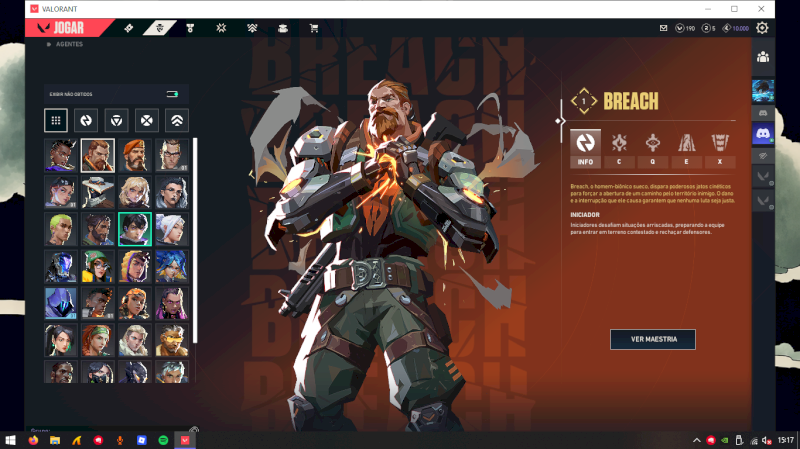The image size is (800, 449).
Task: Select Omen hooded agent portrait
Action: pyautogui.click(x=61, y=303)
